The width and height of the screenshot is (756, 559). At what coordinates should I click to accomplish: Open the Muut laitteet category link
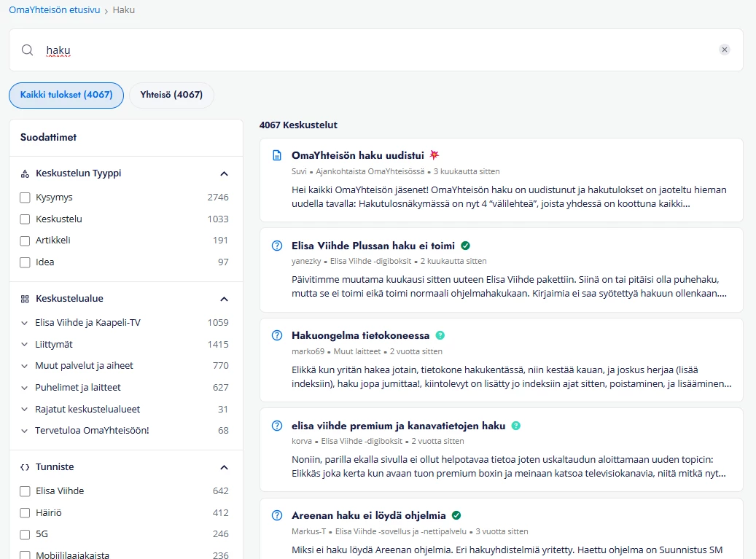point(357,351)
